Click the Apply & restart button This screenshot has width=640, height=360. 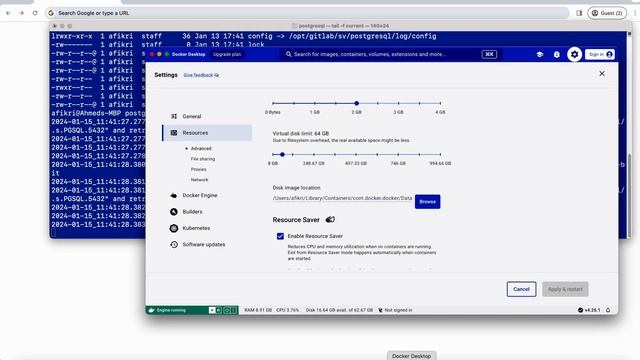pyautogui.click(x=565, y=289)
